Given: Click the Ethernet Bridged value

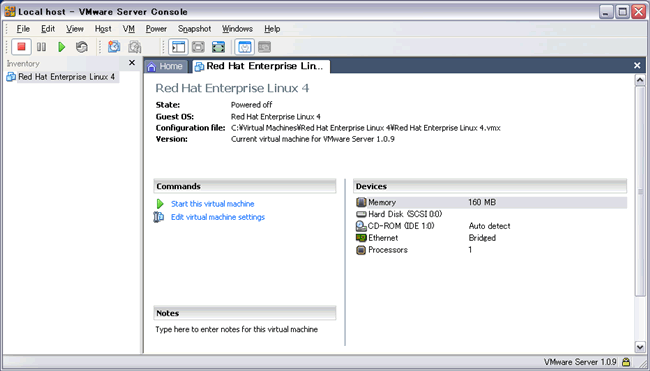Looking at the screenshot, I should (482, 238).
